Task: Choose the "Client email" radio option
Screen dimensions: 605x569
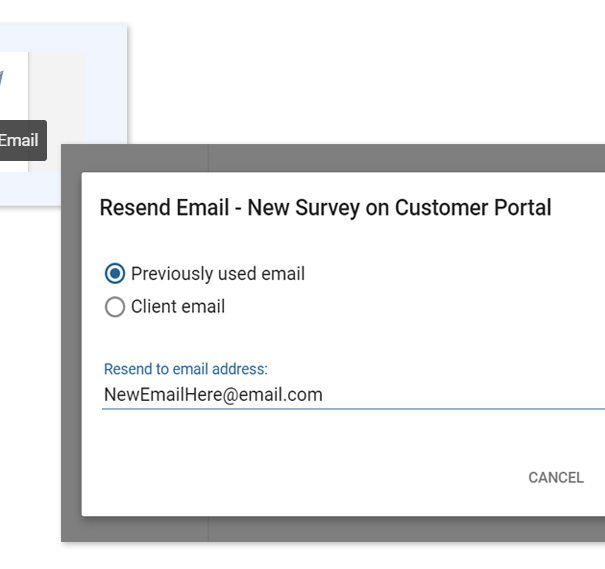Action: pos(115,308)
